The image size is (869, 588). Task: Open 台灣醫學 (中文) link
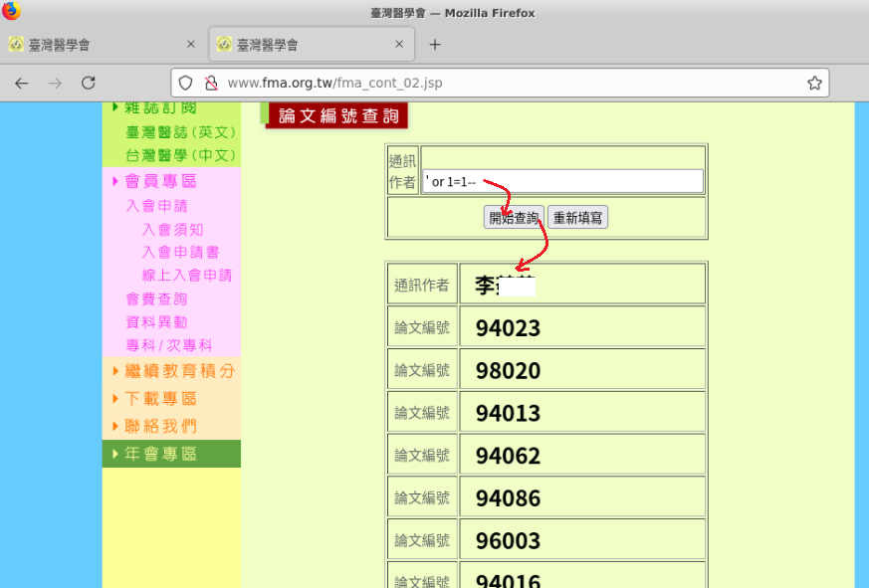click(x=181, y=155)
